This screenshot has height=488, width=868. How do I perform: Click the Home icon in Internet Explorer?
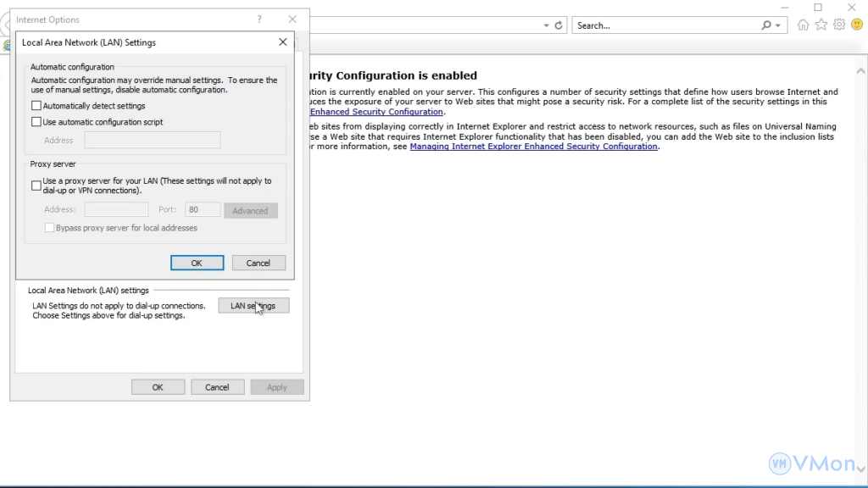(x=804, y=25)
